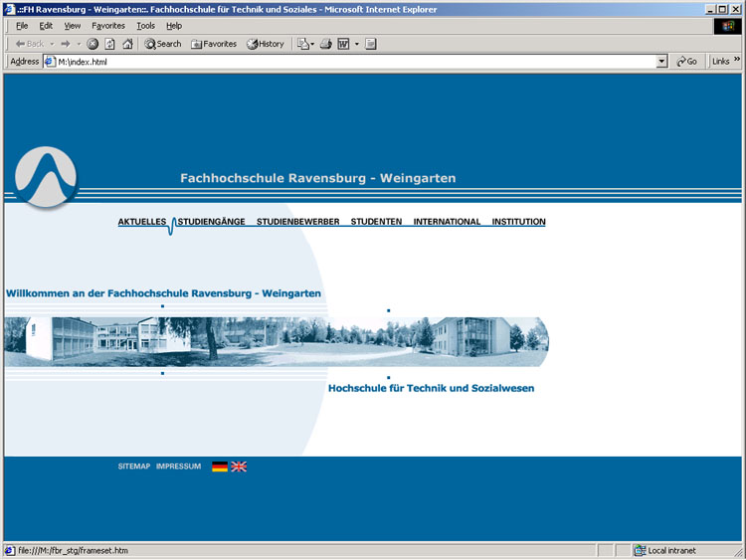
Task: Open the Search pane
Action: (x=163, y=44)
